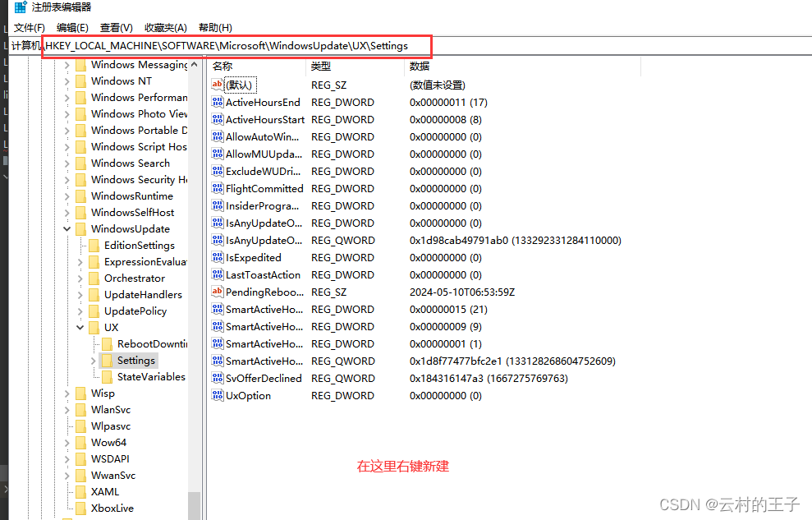Expand the WlanSvc tree node
The height and width of the screenshot is (520, 812).
[x=67, y=410]
